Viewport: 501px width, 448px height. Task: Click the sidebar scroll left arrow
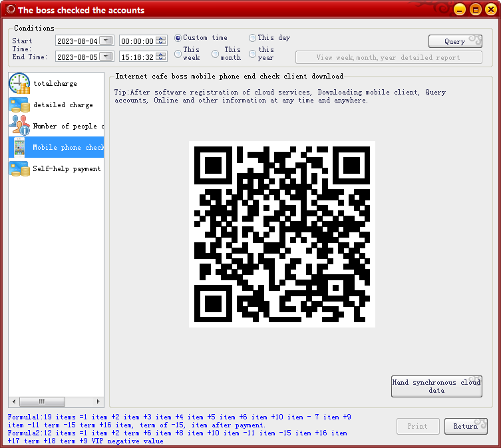[x=14, y=401]
